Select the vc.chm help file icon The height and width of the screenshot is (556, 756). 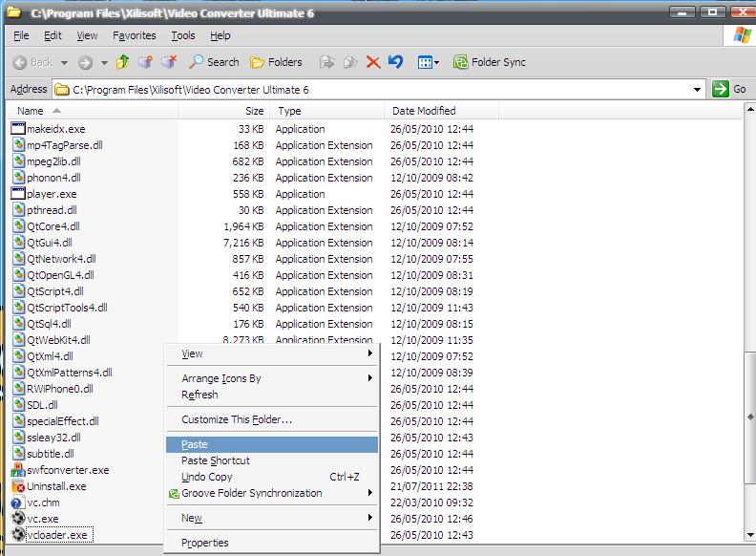[18, 503]
